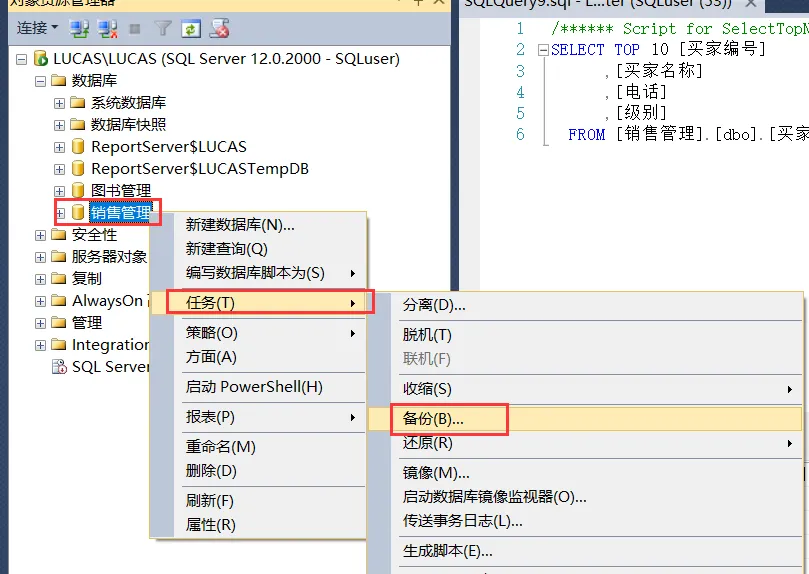Click the 管理 folder icon

pos(59,322)
